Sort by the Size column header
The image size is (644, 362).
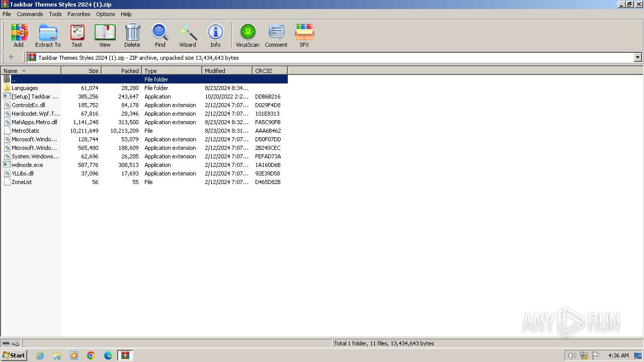click(82, 71)
